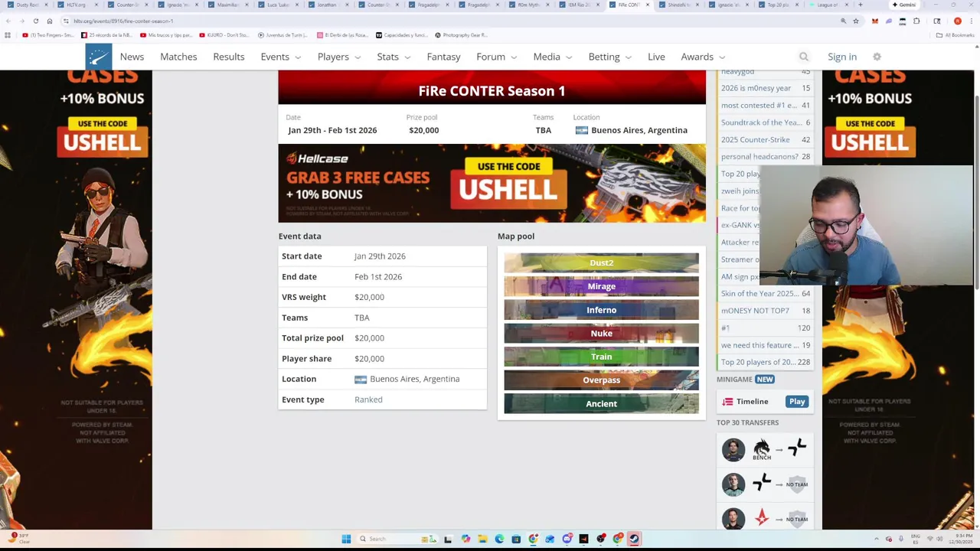Select the Mirage map in the map pool
This screenshot has width=980, height=551.
(x=601, y=286)
